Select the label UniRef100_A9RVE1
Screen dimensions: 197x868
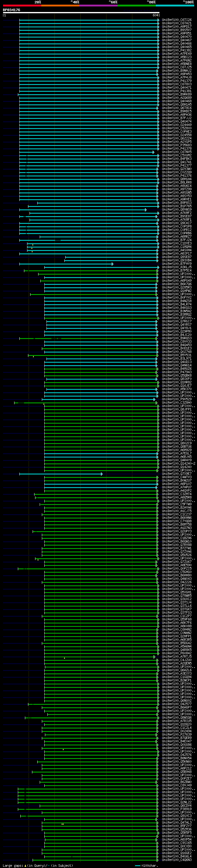(x=177, y=200)
